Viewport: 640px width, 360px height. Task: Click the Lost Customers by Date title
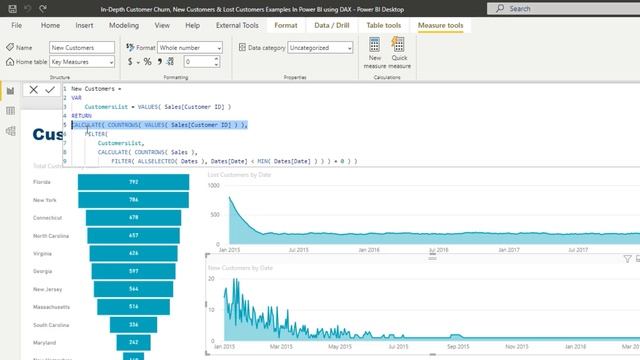(x=239, y=175)
